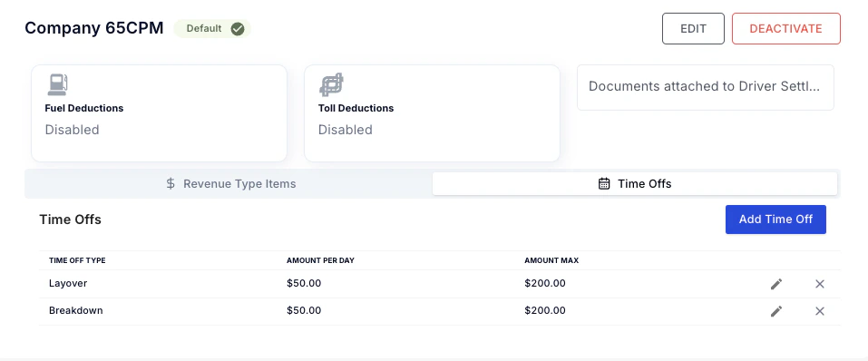
Task: Select the Time Offs tab
Action: (x=634, y=184)
